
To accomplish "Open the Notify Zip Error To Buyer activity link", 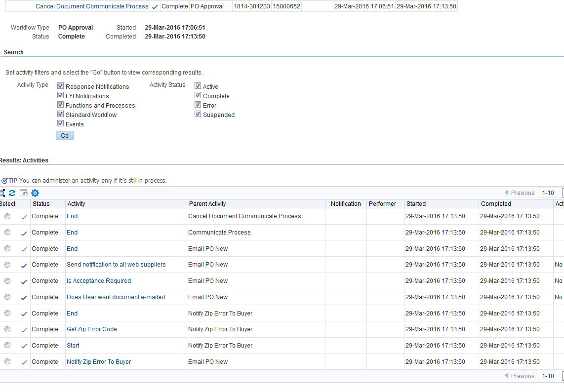I will 99,362.
